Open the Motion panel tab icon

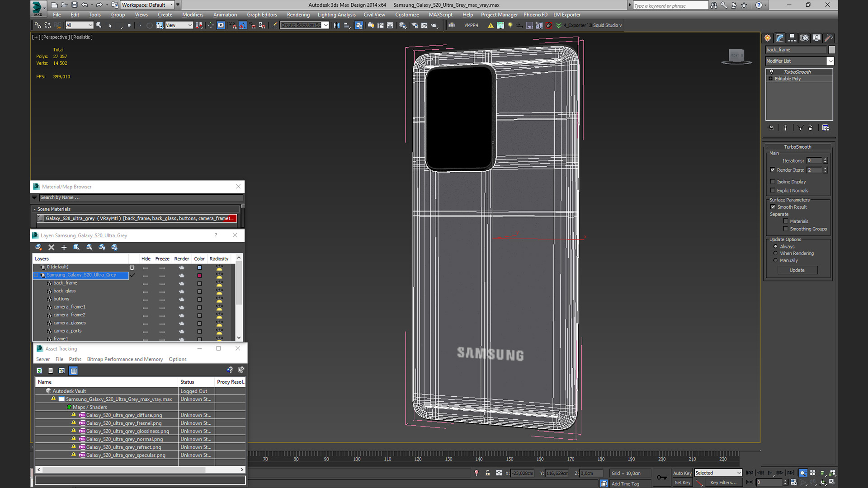point(804,38)
